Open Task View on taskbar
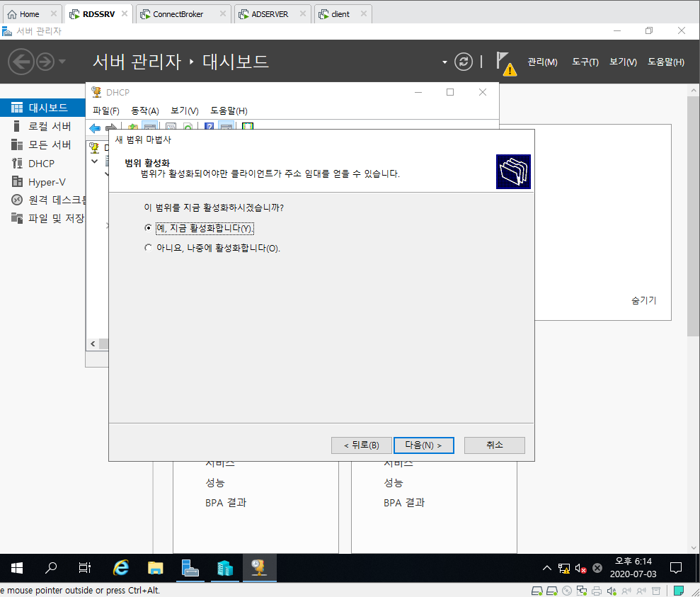700x597 pixels. click(x=84, y=567)
